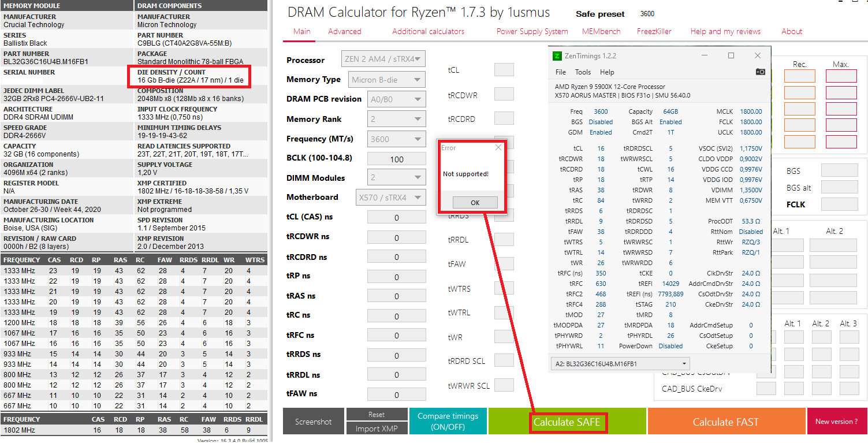
Task: Click the tRRDL ns input field
Action: point(397,375)
